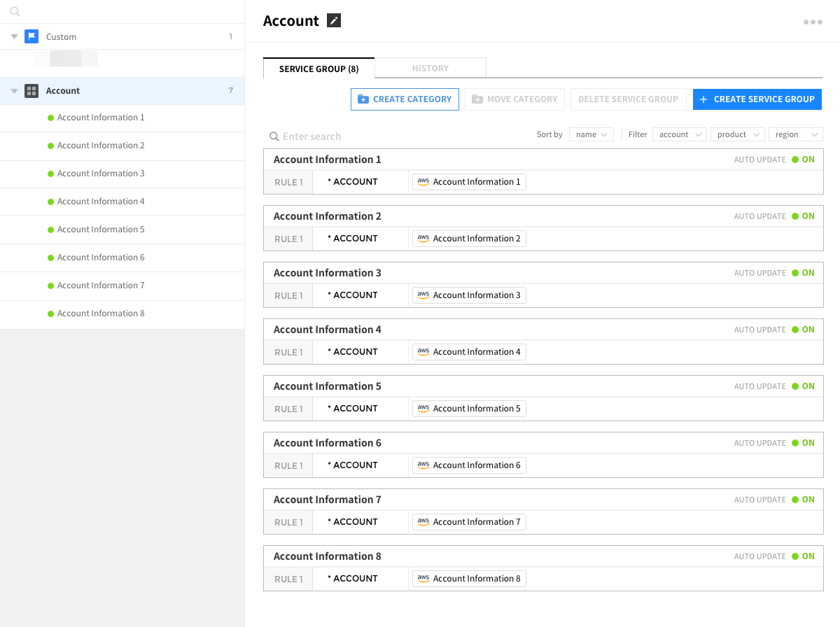The width and height of the screenshot is (840, 627).
Task: Open the Sort by name dropdown
Action: click(x=591, y=134)
